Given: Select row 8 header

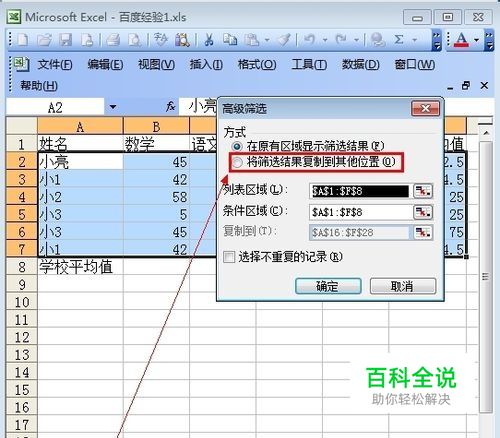Looking at the screenshot, I should tap(22, 267).
